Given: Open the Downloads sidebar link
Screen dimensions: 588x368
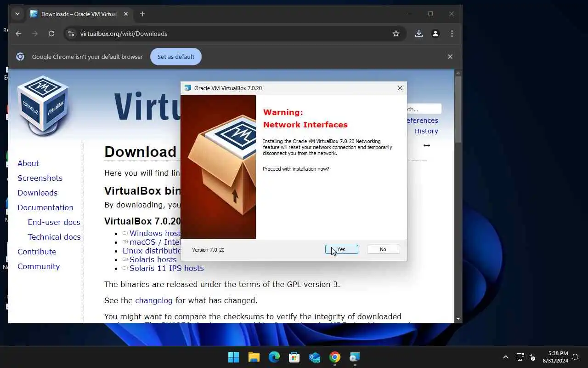Looking at the screenshot, I should coord(38,193).
